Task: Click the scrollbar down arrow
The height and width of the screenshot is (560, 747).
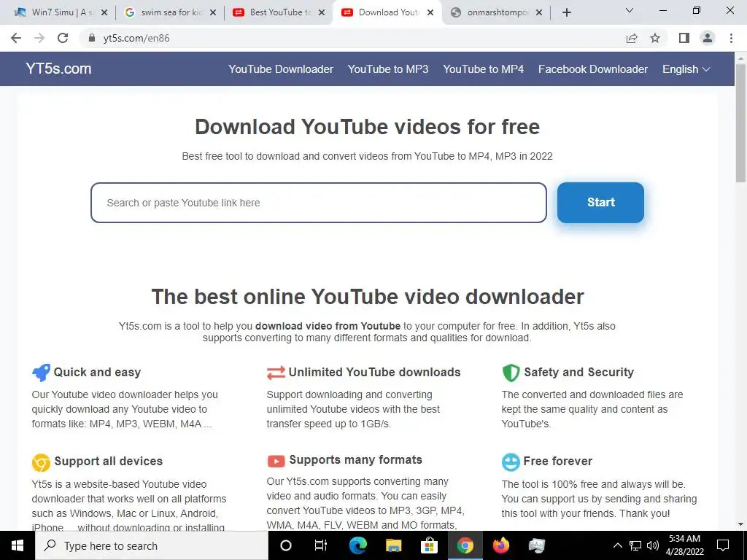Action: coord(740,524)
